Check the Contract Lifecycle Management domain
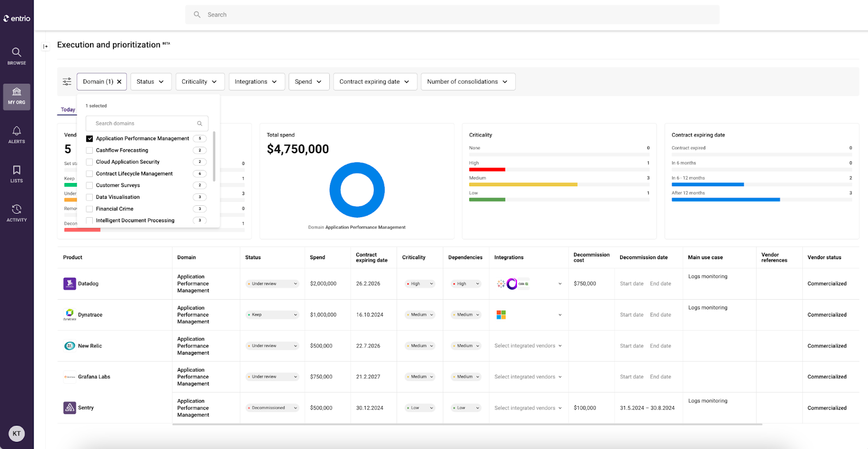Screen dimensions: 868x449 click(x=90, y=174)
